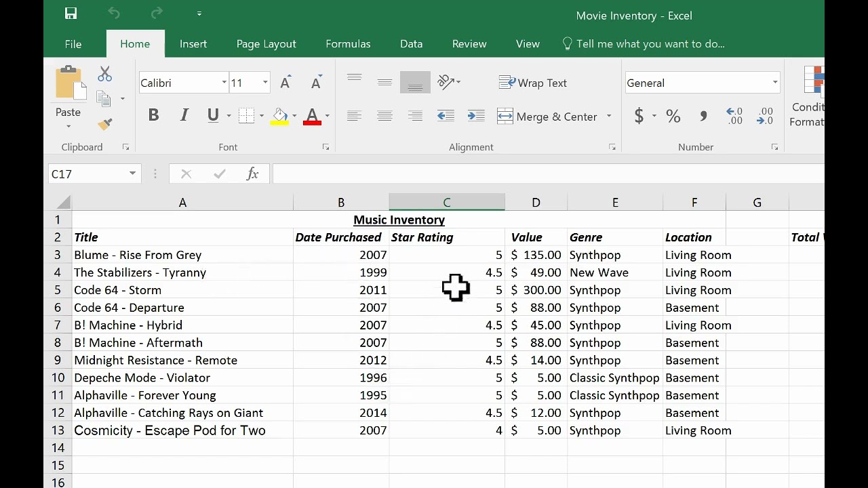Apply yellow Fill Color

coord(280,116)
